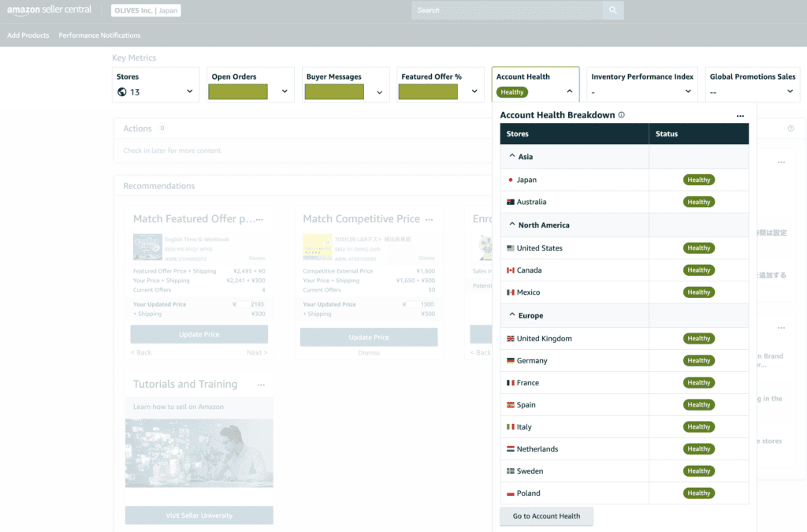The height and width of the screenshot is (532, 807).
Task: Click Dismiss link under Match Competitive Price
Action: pos(369,353)
